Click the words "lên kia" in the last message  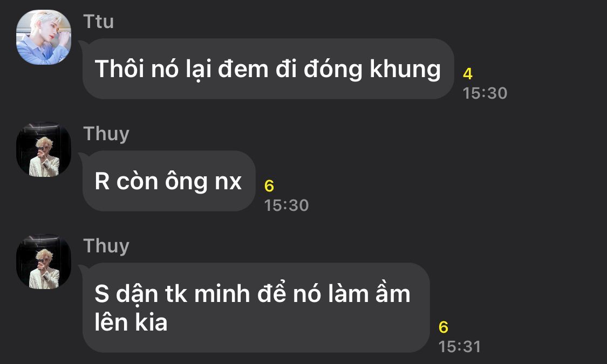[131, 322]
